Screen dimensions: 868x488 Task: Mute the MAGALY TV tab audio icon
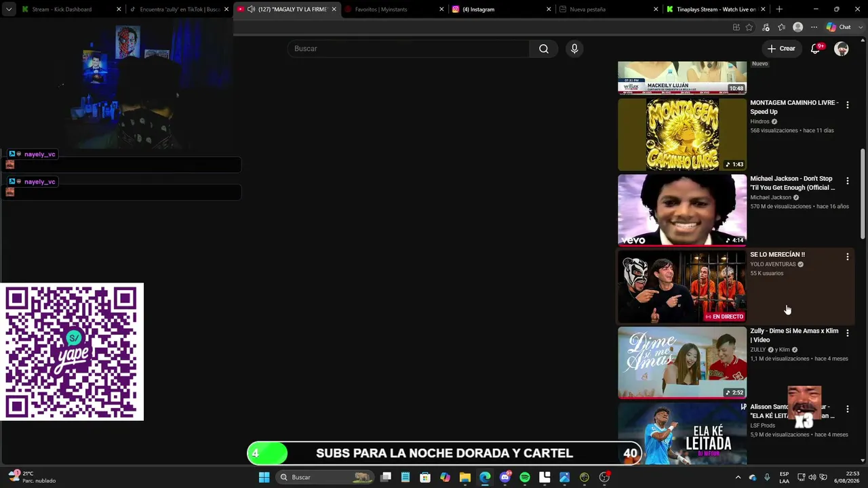click(251, 9)
